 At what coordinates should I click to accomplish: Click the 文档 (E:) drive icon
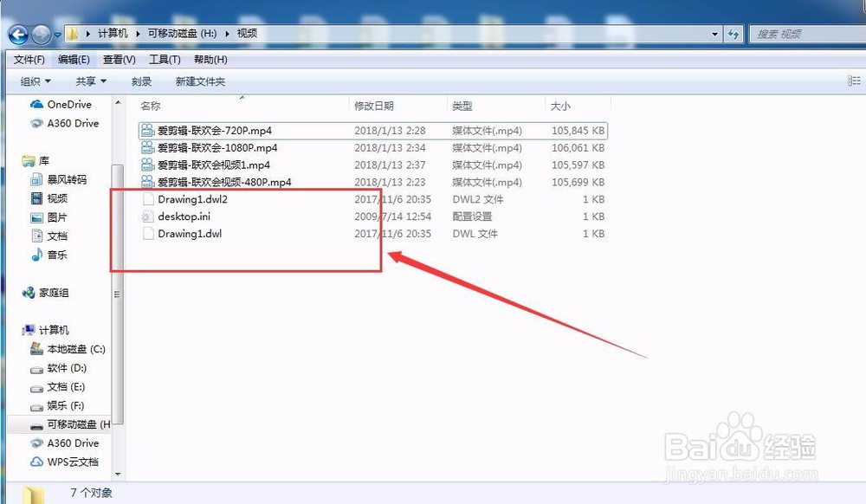(x=36, y=388)
